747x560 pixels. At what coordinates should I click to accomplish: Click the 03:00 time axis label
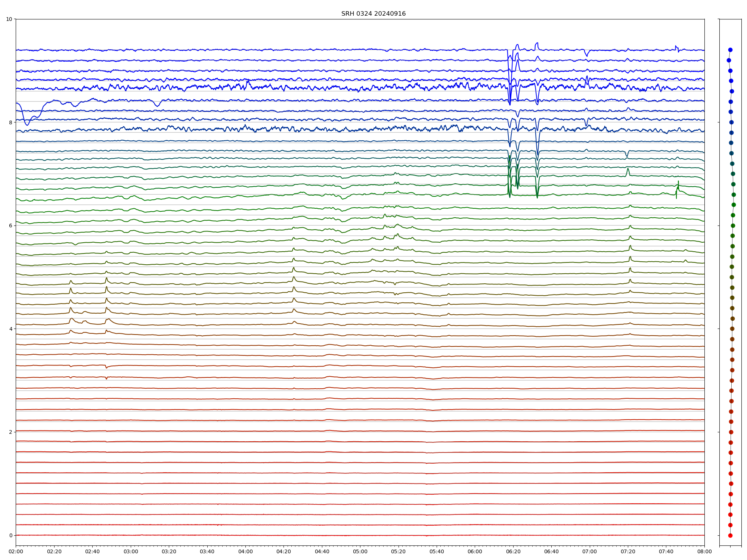(131, 551)
